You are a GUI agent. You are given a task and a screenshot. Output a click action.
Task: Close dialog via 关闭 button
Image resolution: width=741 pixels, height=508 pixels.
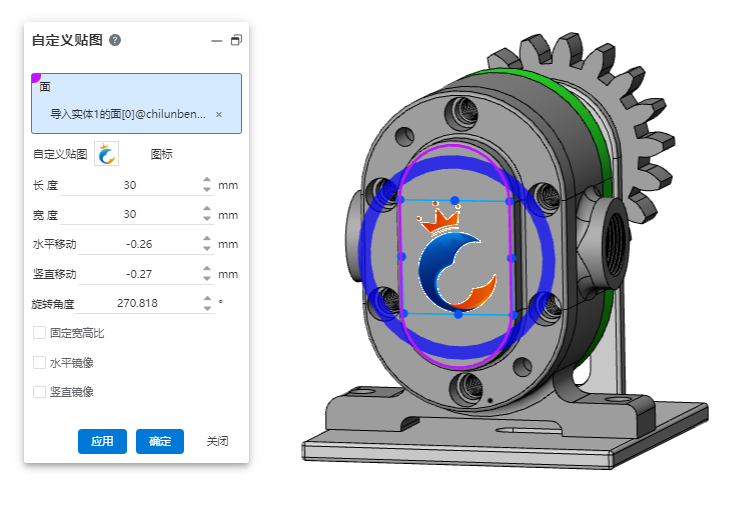pos(217,441)
